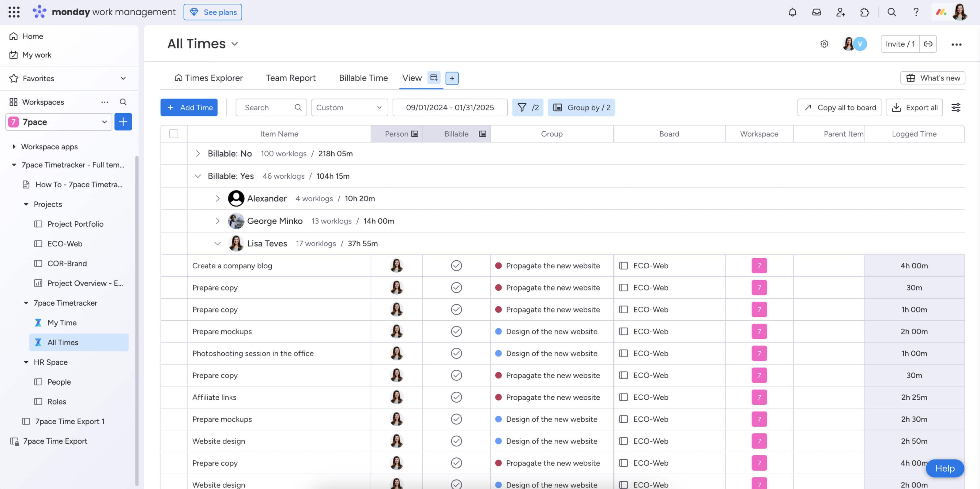This screenshot has height=489, width=980.
Task: Toggle billable check for Affiliate links row
Action: [x=456, y=397]
